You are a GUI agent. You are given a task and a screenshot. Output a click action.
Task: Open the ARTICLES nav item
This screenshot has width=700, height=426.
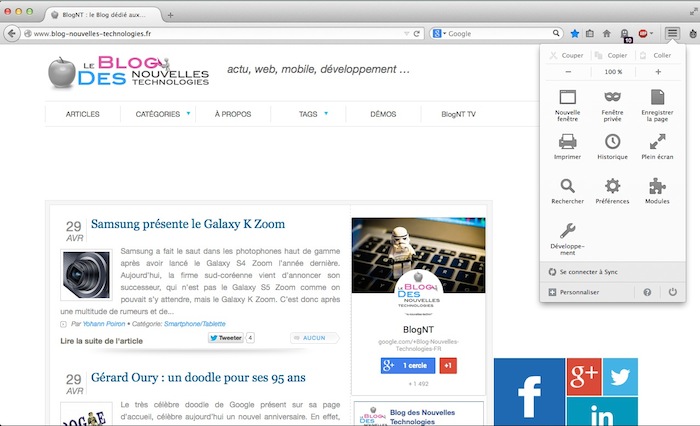point(83,114)
